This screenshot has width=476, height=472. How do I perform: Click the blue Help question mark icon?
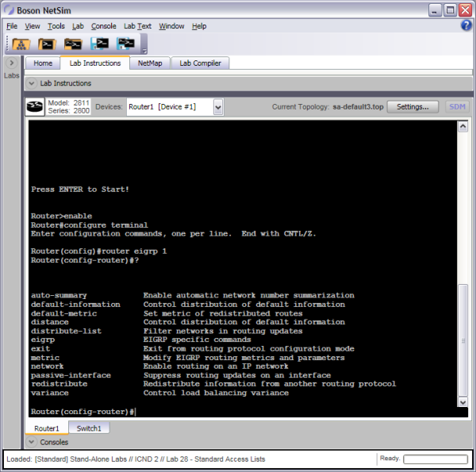coord(466,25)
